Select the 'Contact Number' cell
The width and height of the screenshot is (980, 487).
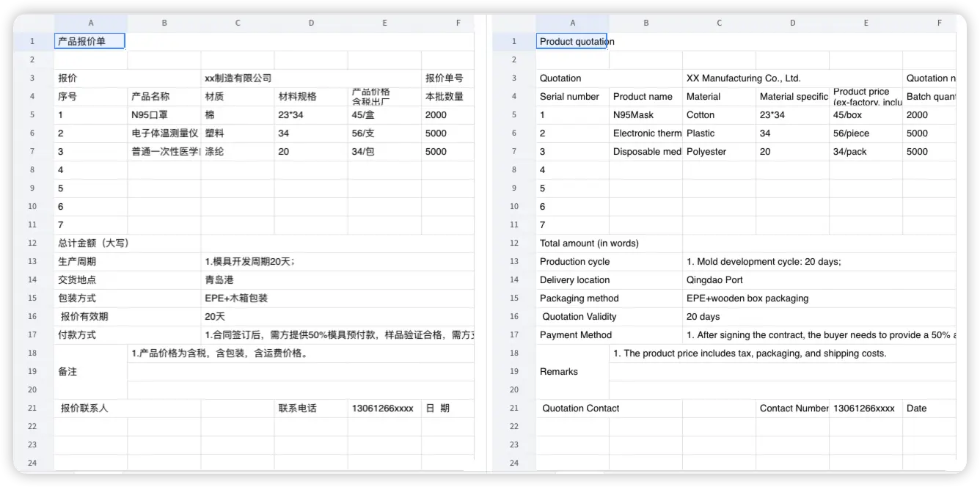[x=792, y=408]
